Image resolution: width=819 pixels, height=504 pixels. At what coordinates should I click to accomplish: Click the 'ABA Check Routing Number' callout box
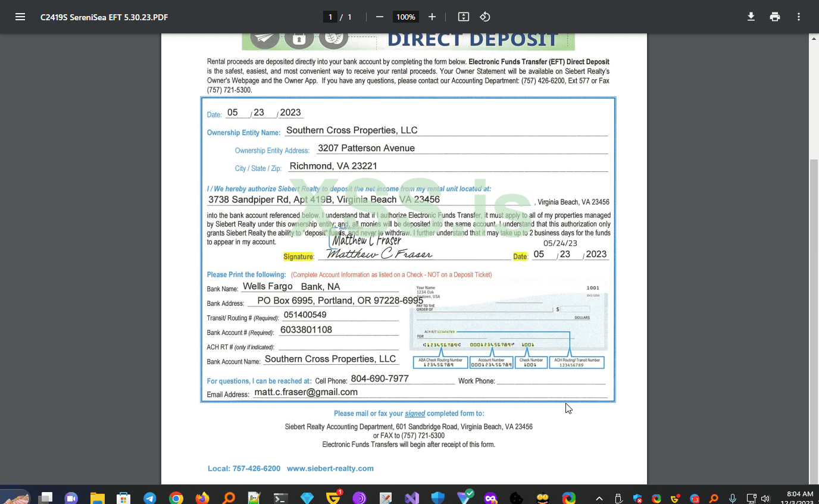[440, 362]
